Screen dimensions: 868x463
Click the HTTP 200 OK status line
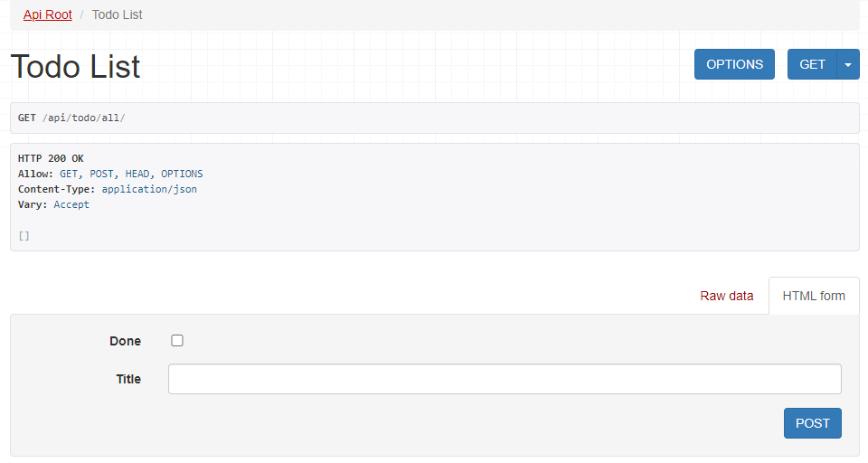tap(51, 158)
